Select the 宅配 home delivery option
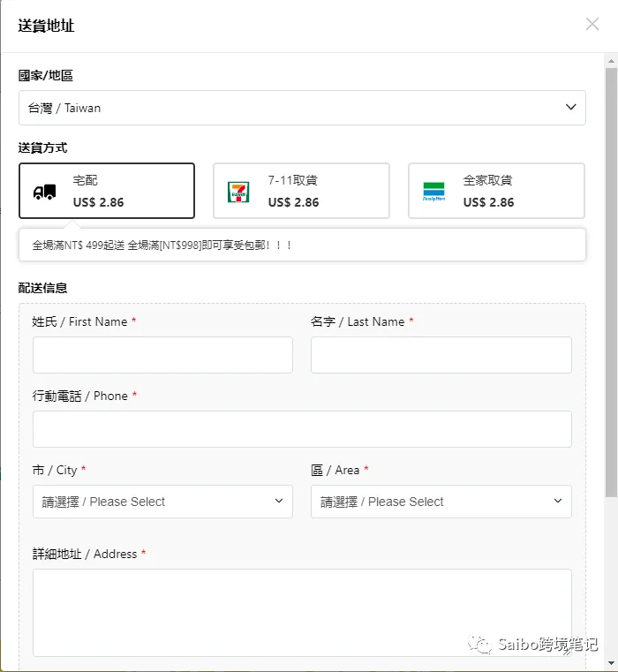This screenshot has width=618, height=672. tap(107, 191)
